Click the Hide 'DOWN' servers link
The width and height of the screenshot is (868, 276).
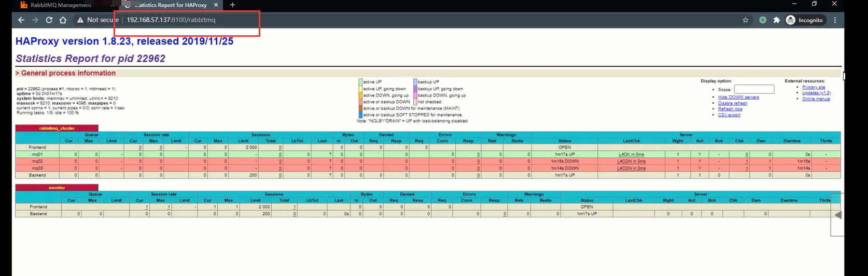738,97
